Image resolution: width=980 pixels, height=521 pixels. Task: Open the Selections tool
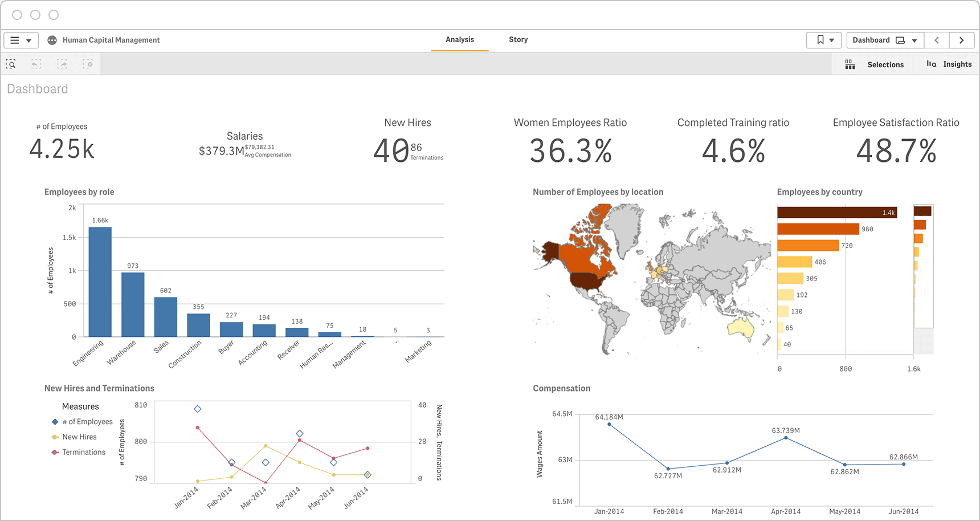[x=874, y=64]
